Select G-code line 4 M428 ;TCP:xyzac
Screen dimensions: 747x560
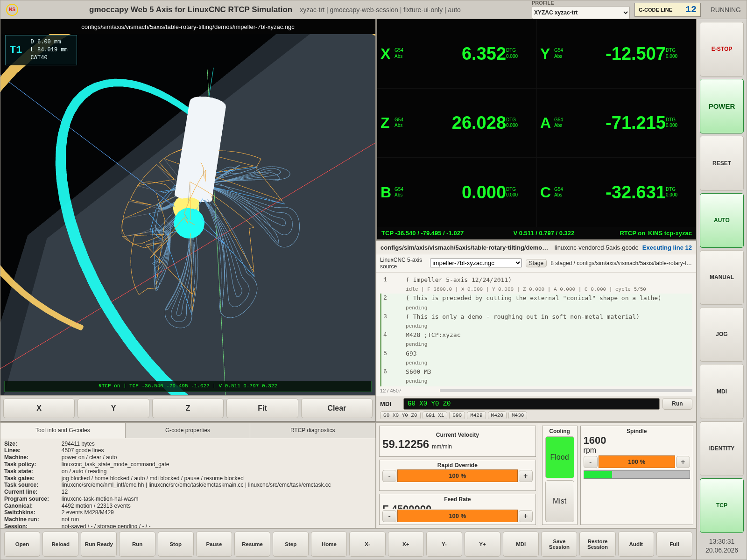coord(537,339)
